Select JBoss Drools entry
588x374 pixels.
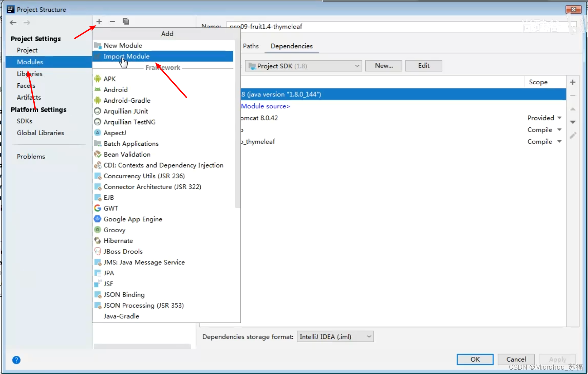163,251
